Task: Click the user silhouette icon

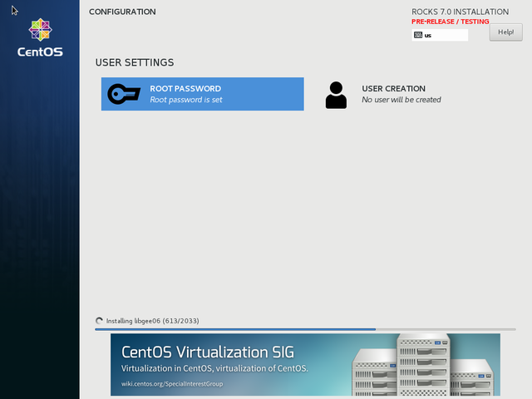Action: coord(336,95)
